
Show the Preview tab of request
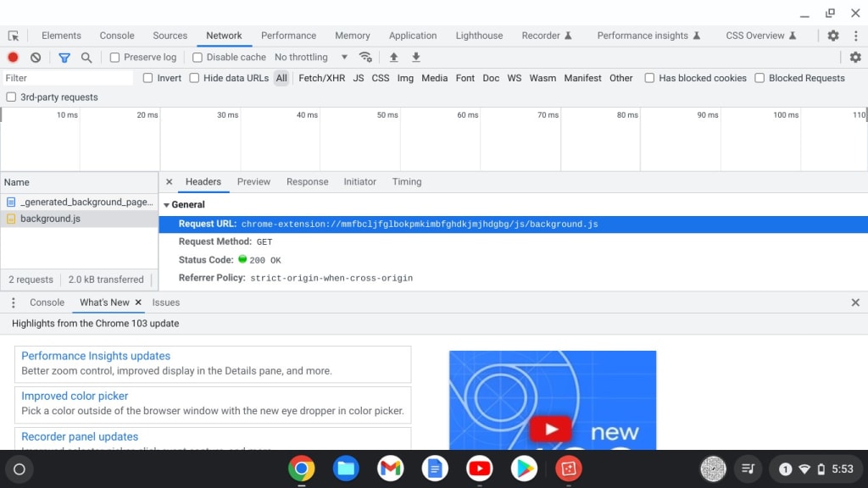(x=253, y=181)
